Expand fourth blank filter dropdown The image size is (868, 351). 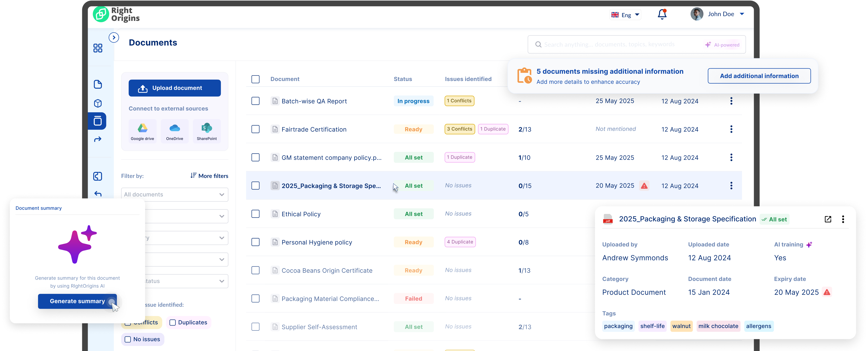(186, 259)
